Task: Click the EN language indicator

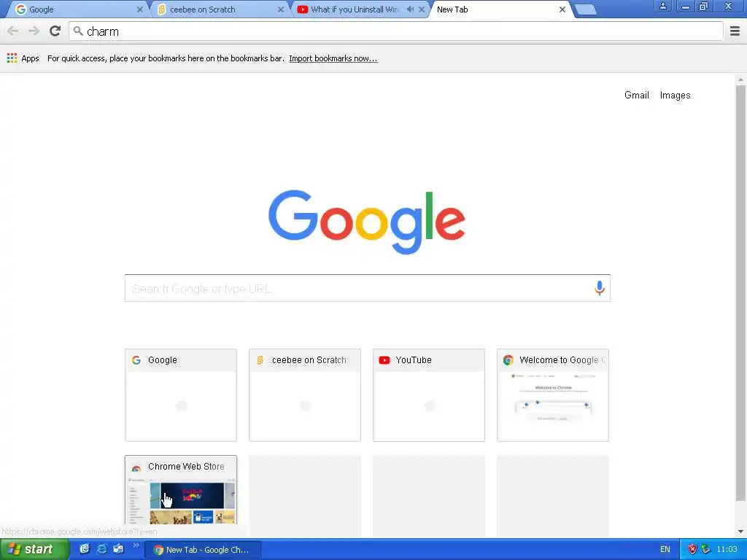Action: pyautogui.click(x=665, y=550)
